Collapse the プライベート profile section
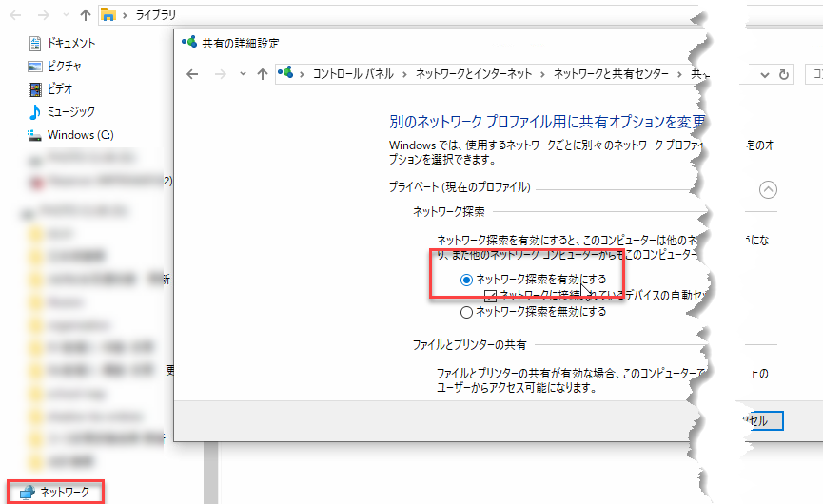The image size is (823, 504). point(769,188)
